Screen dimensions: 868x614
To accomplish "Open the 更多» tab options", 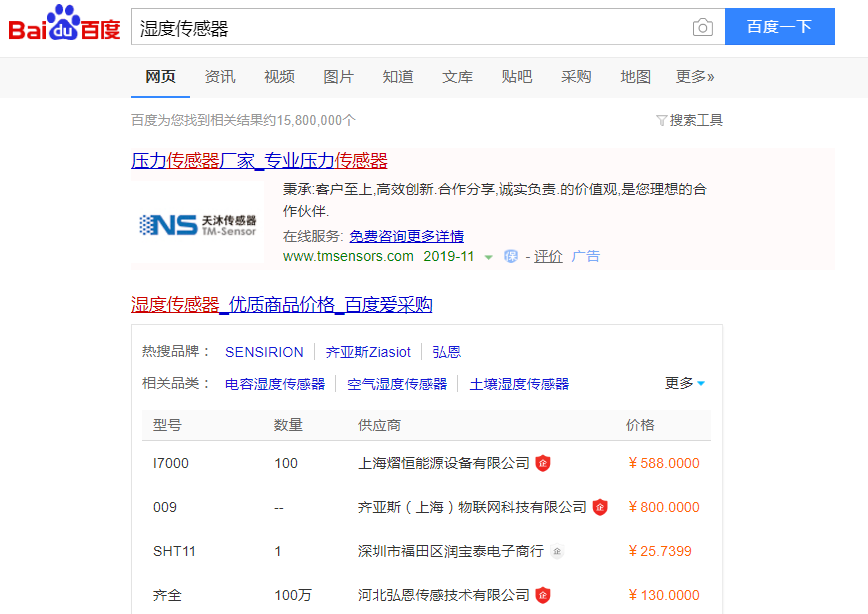I will [695, 76].
